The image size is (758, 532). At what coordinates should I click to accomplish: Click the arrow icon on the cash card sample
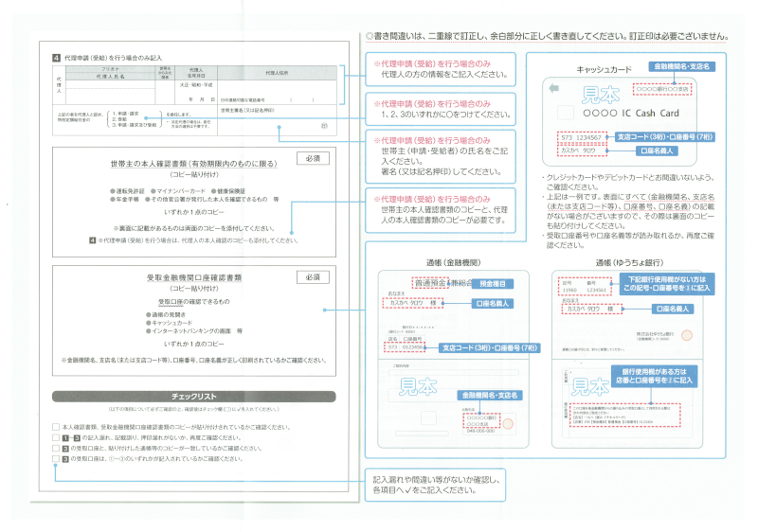[554, 88]
